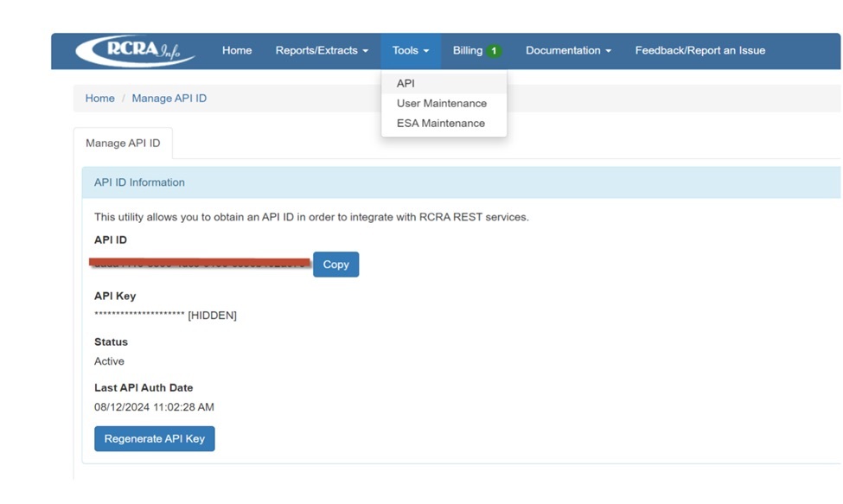
Task: Collapse the Tools dropdown menu
Action: point(411,50)
